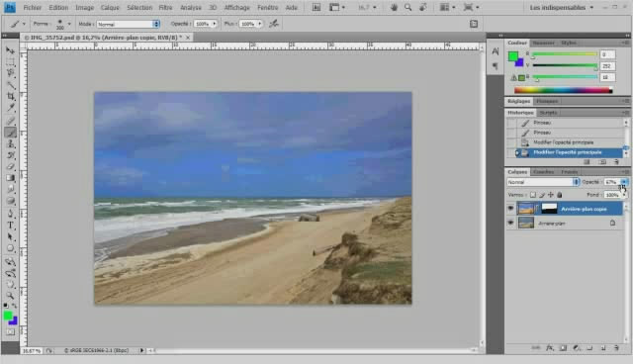Open the Les indispensables workspace switcher
Image resolution: width=633 pixels, height=364 pixels.
[561, 7]
